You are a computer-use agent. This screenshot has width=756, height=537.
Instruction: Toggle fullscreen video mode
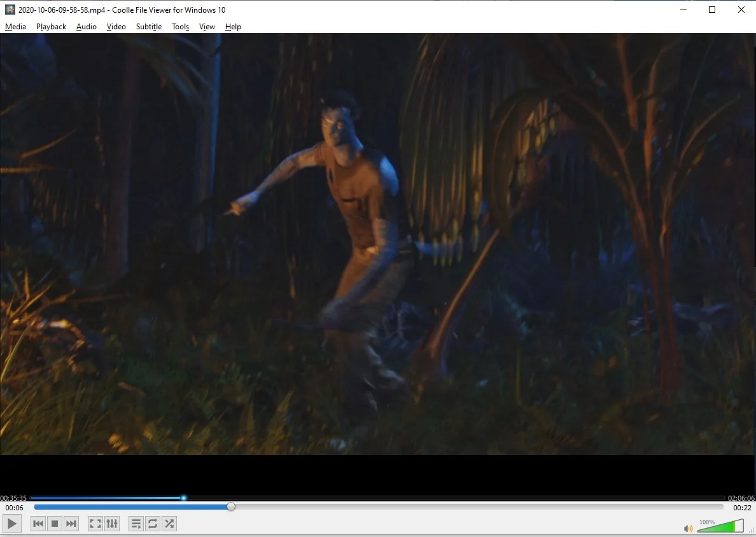tap(95, 524)
